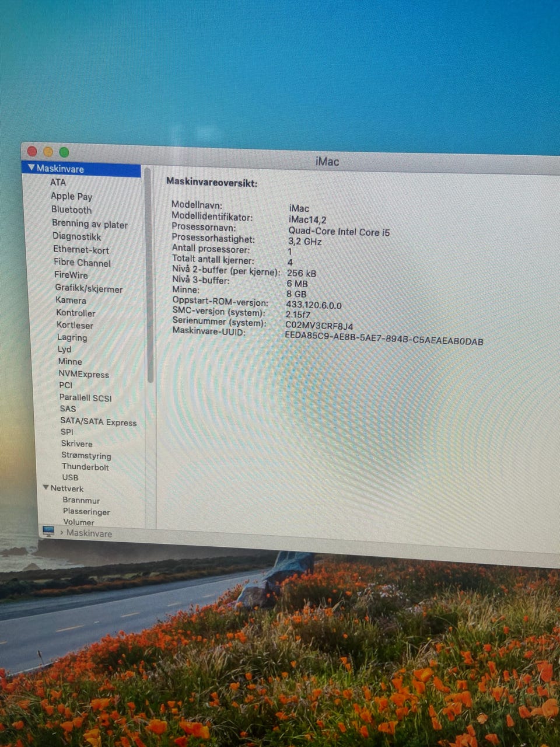560x747 pixels.
Task: Click the Maskinvare-UUID value
Action: tap(384, 338)
